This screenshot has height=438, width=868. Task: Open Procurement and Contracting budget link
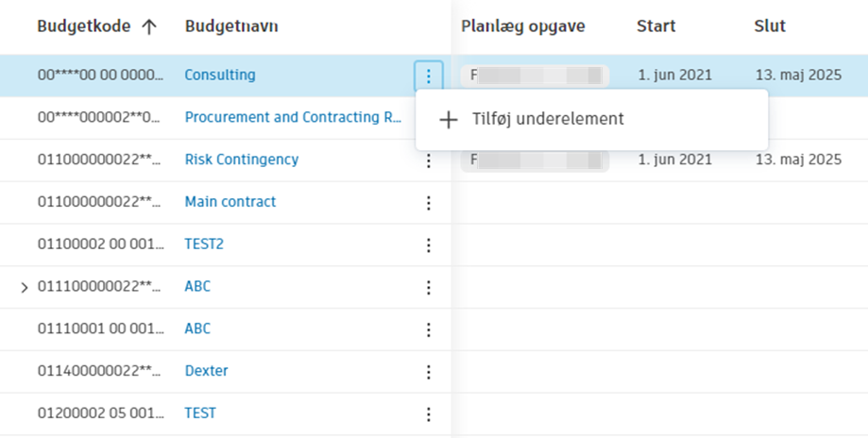[x=293, y=118]
